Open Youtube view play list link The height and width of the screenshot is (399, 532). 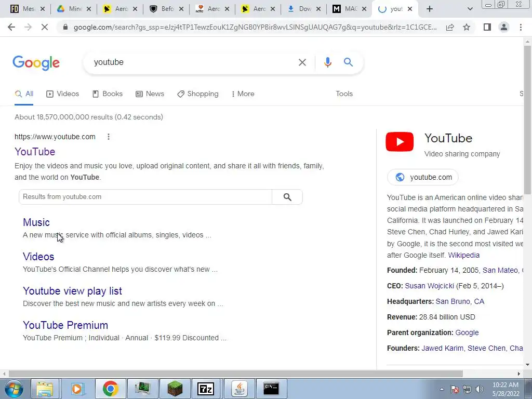(x=72, y=291)
